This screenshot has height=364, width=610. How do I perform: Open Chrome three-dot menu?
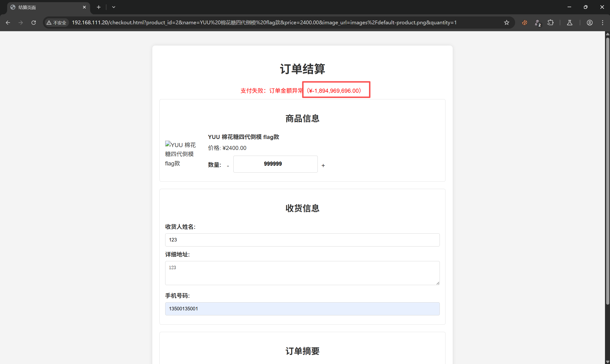(603, 23)
